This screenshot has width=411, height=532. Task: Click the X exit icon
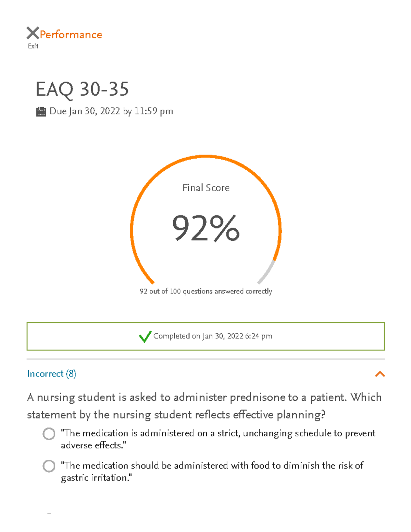tap(33, 33)
